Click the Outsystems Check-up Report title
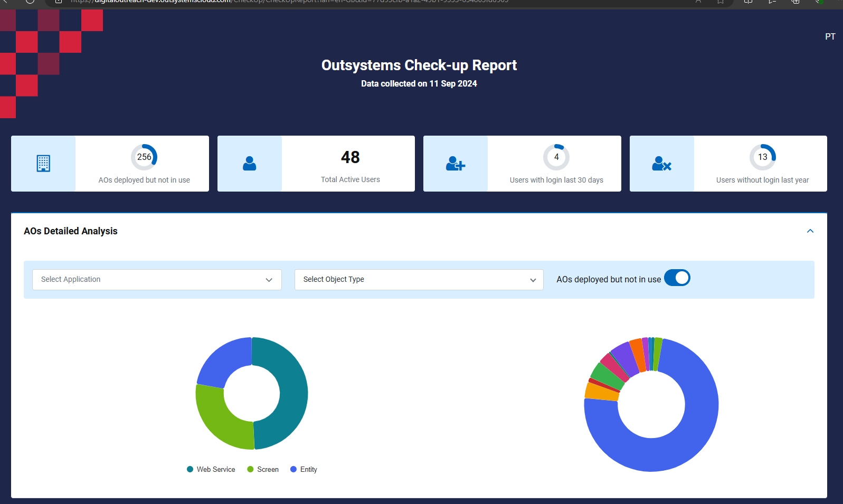The width and height of the screenshot is (843, 504). (419, 65)
